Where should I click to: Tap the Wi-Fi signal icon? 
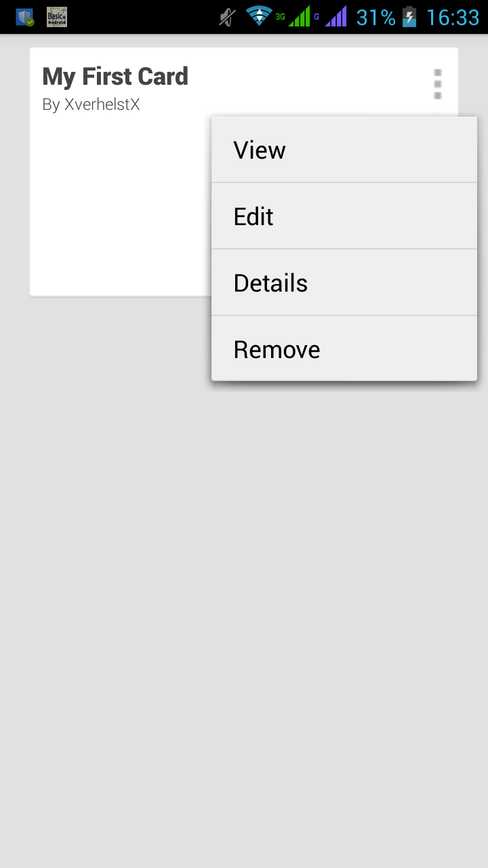259,16
